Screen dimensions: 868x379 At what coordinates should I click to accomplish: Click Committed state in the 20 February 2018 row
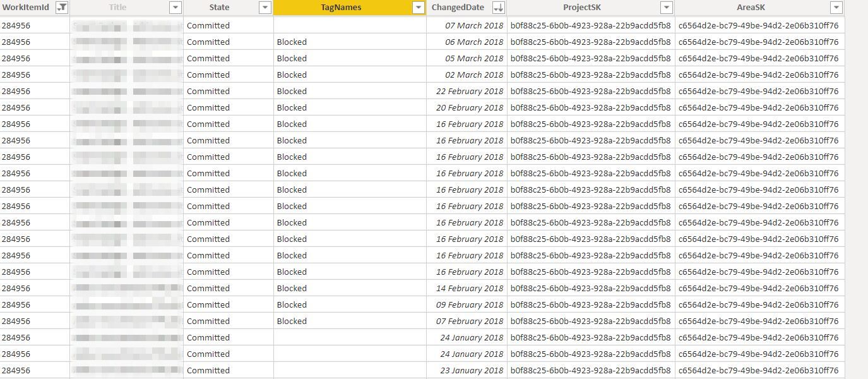click(208, 107)
